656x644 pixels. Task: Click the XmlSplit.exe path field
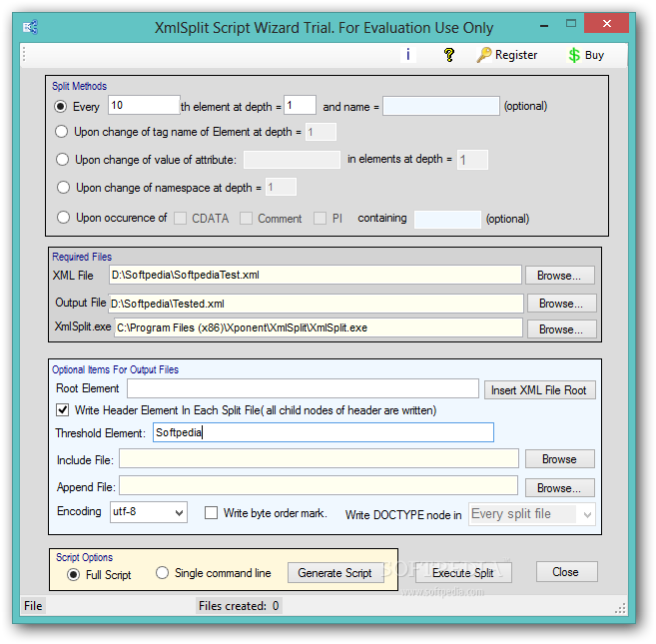[x=319, y=327]
